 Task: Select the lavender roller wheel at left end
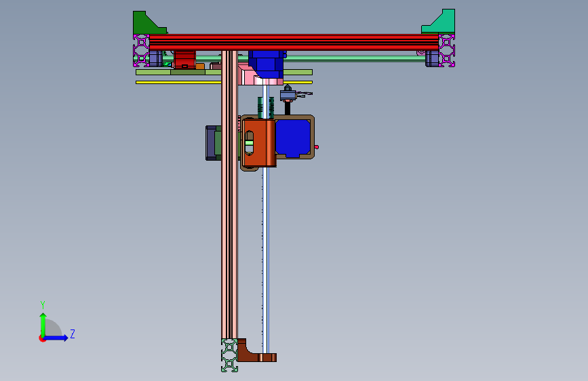point(155,58)
